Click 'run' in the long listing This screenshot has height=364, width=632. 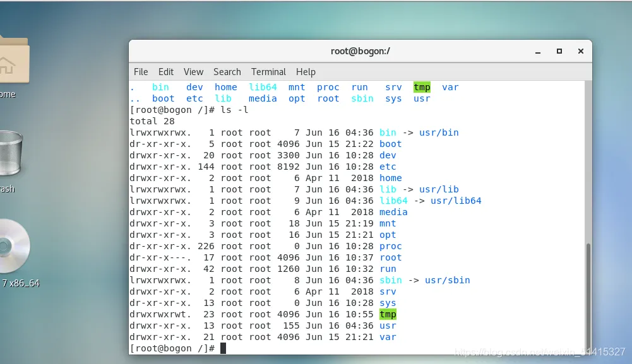(388, 269)
